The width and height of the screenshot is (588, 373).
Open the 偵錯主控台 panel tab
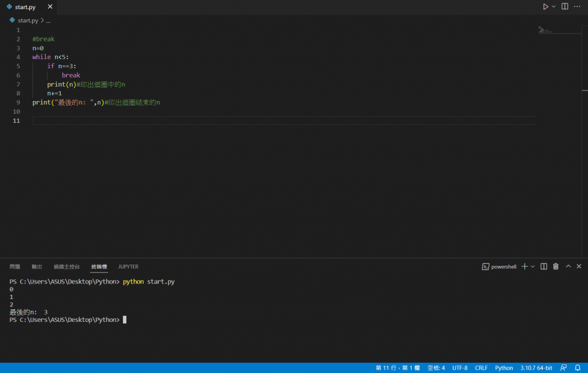[67, 266]
